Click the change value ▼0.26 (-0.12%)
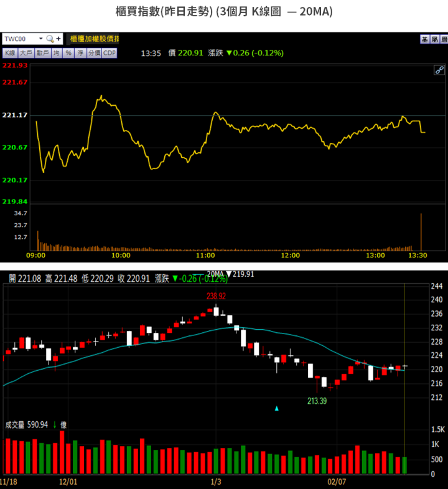 coord(255,53)
